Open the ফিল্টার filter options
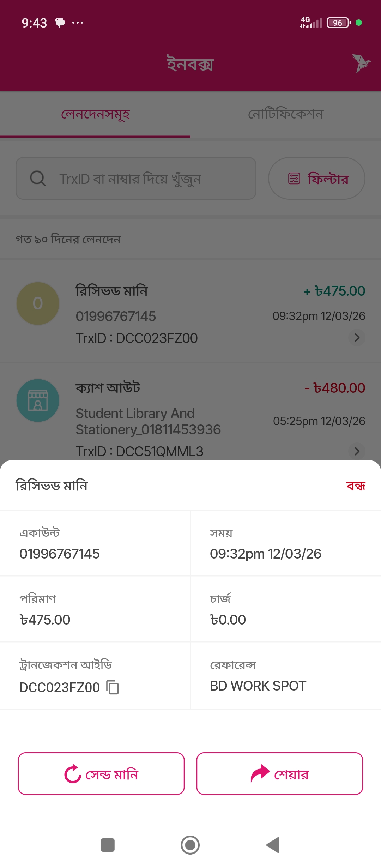 [x=316, y=179]
